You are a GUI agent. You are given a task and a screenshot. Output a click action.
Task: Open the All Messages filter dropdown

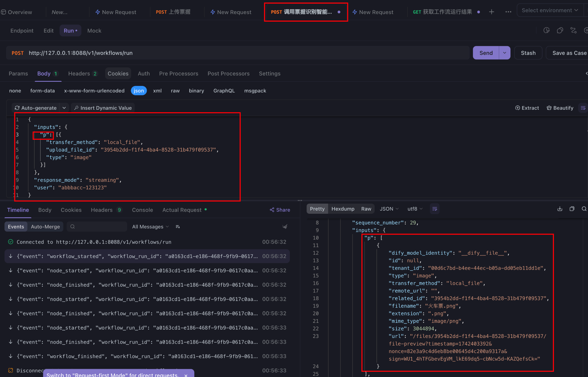click(x=150, y=227)
